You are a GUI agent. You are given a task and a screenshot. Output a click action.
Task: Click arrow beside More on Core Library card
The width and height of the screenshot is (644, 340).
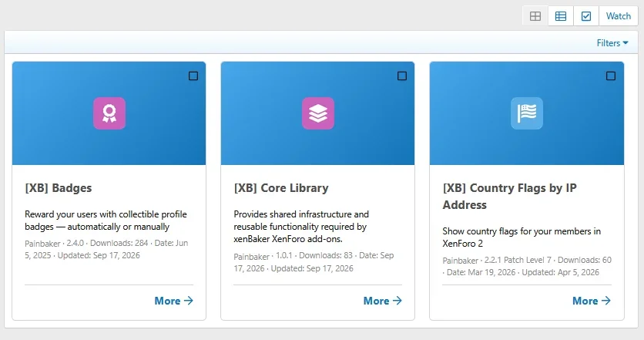pos(397,301)
